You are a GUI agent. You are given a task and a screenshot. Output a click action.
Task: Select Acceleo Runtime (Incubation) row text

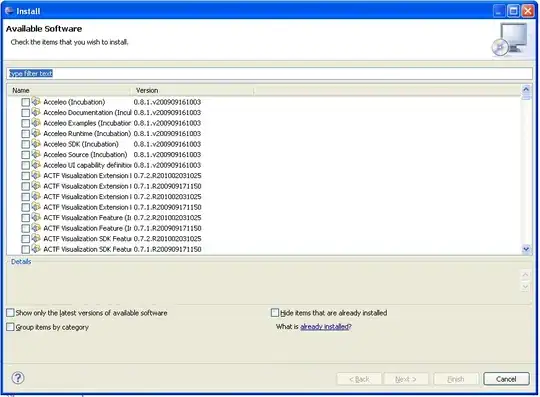click(x=87, y=134)
